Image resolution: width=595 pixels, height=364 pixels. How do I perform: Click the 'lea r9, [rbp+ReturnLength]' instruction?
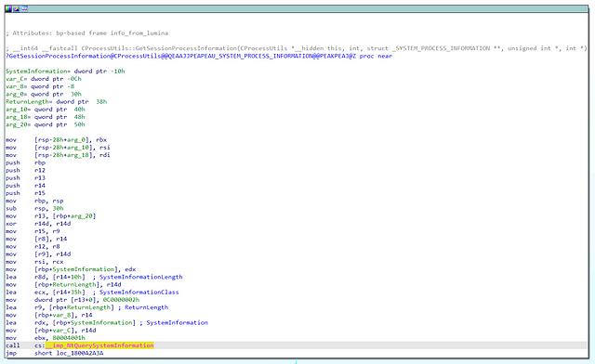(59, 307)
